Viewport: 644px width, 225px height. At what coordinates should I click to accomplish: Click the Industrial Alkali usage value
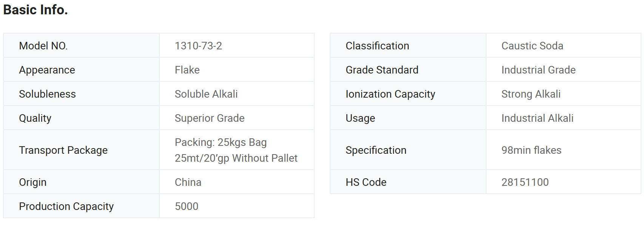click(537, 118)
